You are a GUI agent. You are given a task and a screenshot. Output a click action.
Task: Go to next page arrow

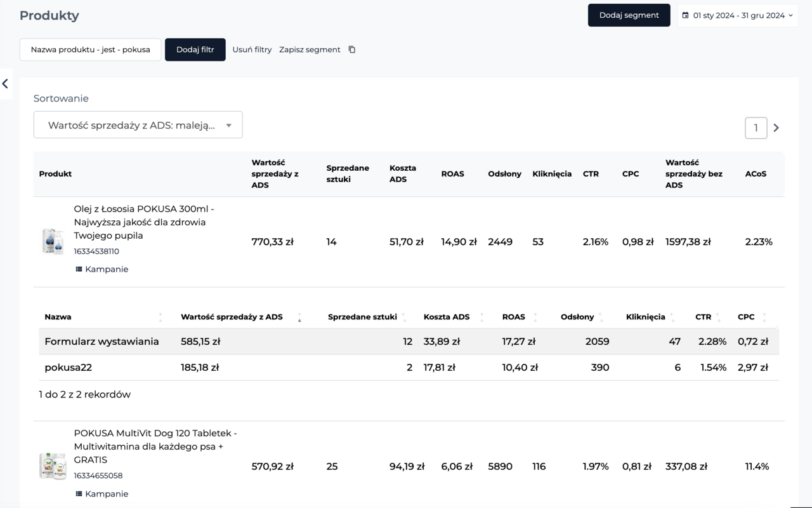pos(776,128)
